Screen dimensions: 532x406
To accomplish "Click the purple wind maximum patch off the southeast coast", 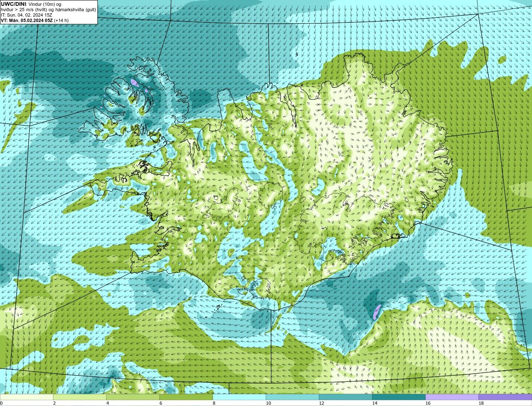I will pos(377,311).
